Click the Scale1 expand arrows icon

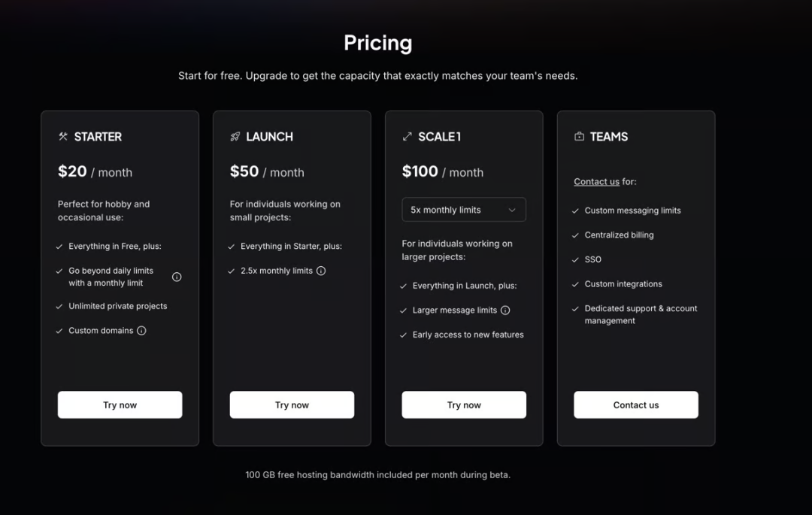(407, 137)
